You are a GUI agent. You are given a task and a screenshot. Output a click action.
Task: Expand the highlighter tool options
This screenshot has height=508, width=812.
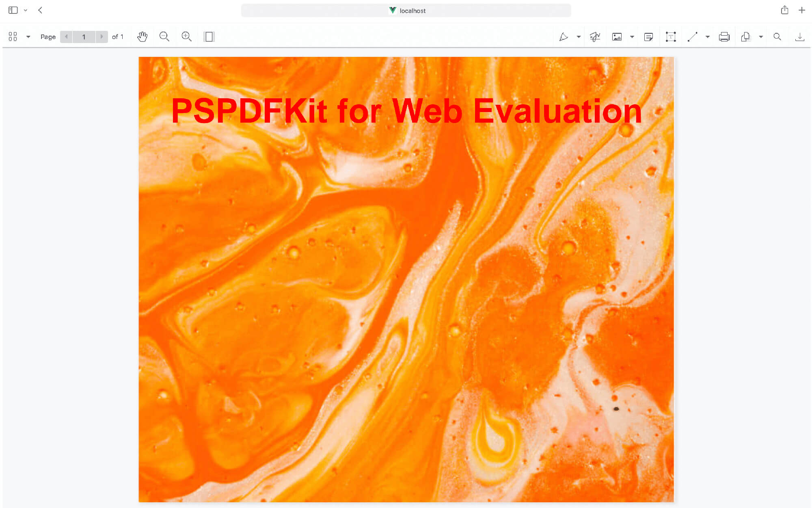578,37
